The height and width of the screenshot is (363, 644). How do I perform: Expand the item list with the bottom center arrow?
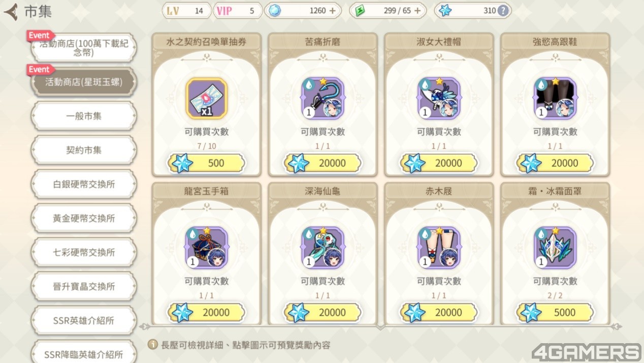coord(380,327)
